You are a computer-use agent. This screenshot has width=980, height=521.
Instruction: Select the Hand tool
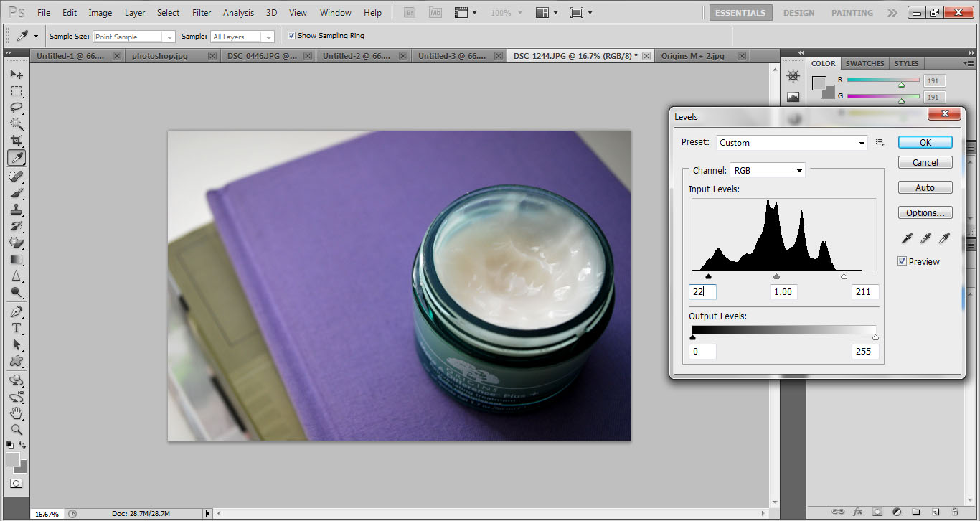16,413
